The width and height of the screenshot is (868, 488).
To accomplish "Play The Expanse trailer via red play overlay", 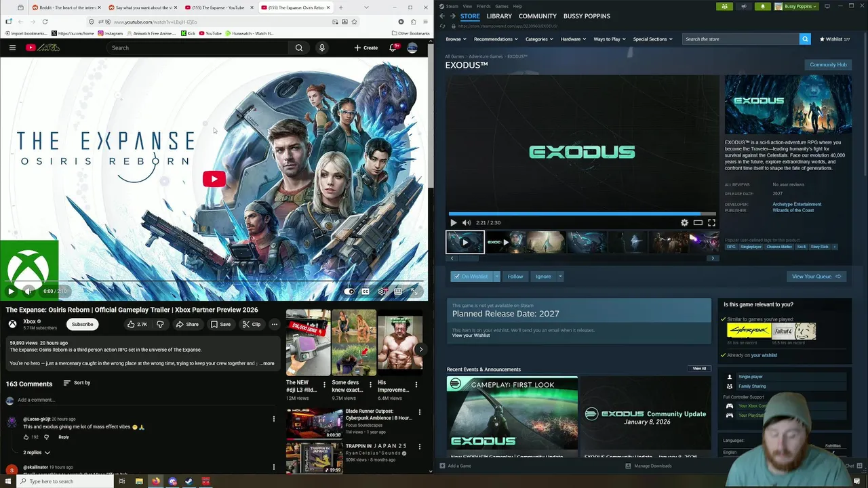I will point(214,179).
